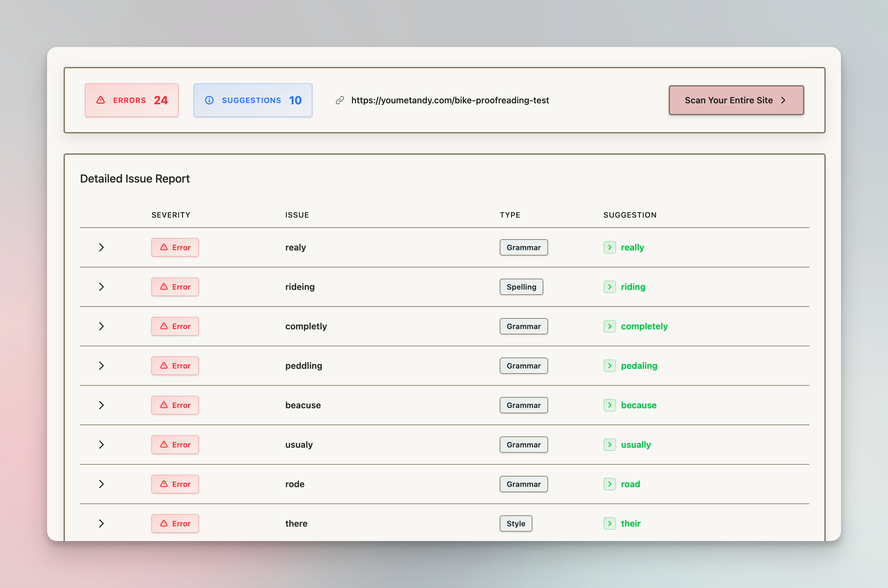Click green arrow icon beside 'usually'
888x588 pixels.
point(609,445)
